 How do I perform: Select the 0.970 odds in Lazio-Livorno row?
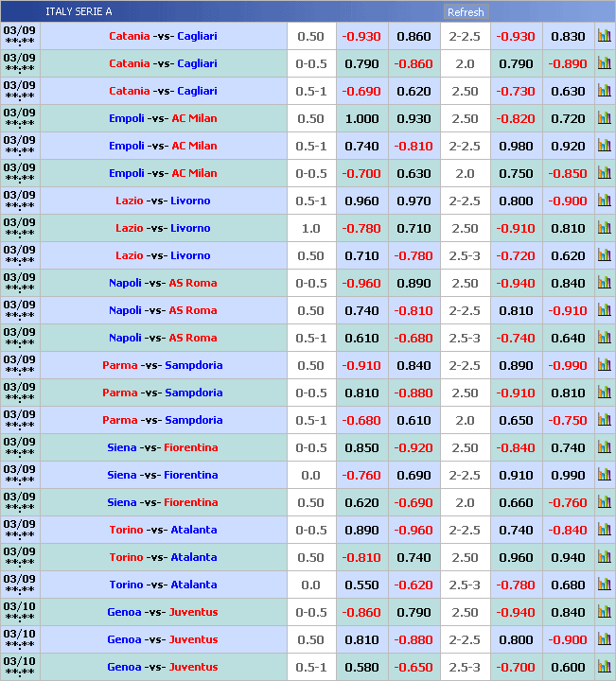click(414, 201)
